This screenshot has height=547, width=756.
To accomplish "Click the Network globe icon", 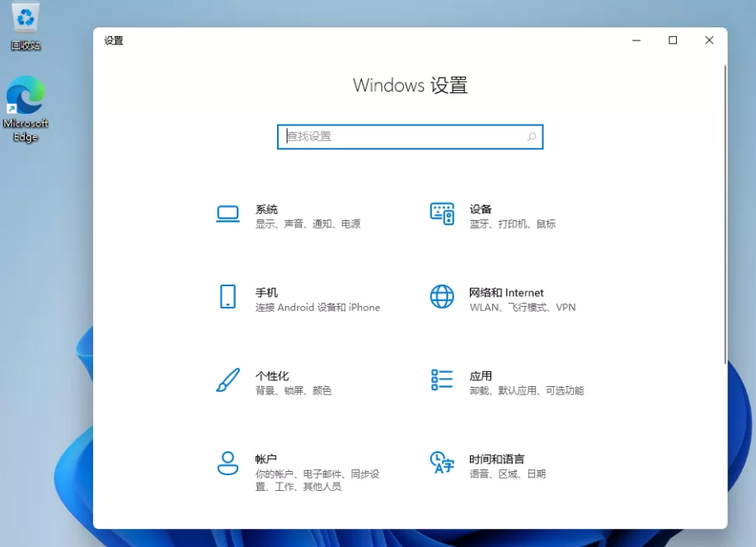I will (442, 297).
